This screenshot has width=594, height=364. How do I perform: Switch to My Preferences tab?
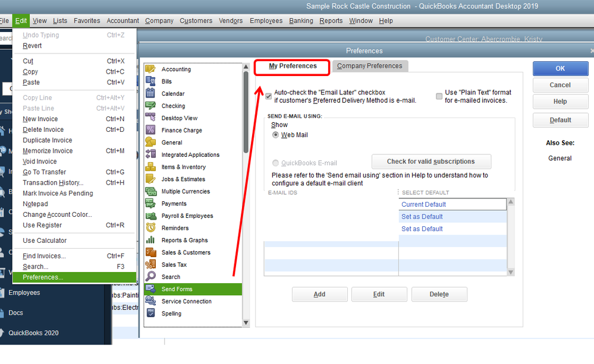292,67
